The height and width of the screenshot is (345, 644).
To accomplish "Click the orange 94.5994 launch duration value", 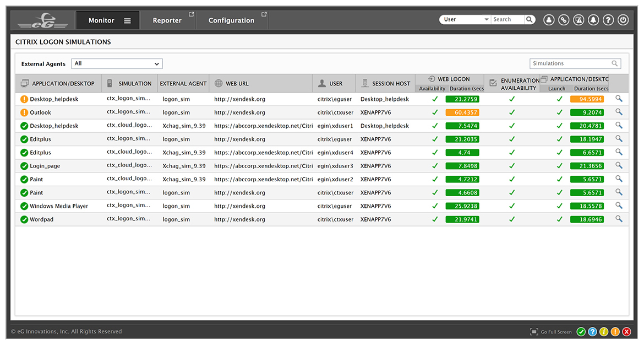I will 587,99.
